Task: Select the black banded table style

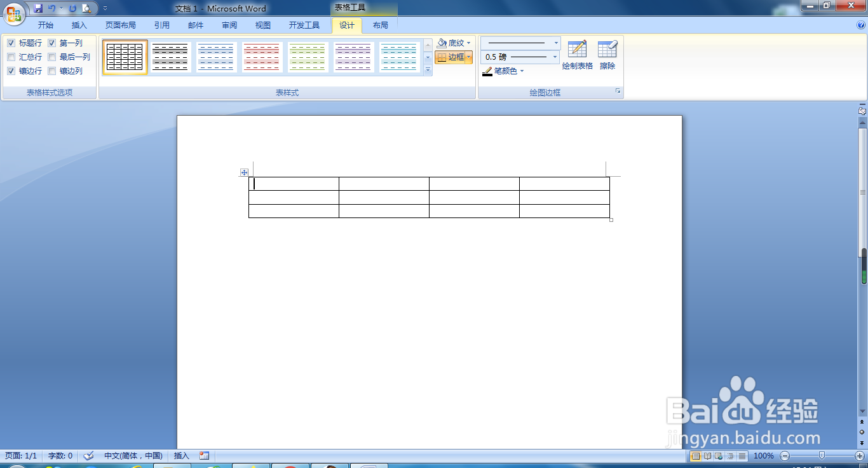Action: (170, 57)
